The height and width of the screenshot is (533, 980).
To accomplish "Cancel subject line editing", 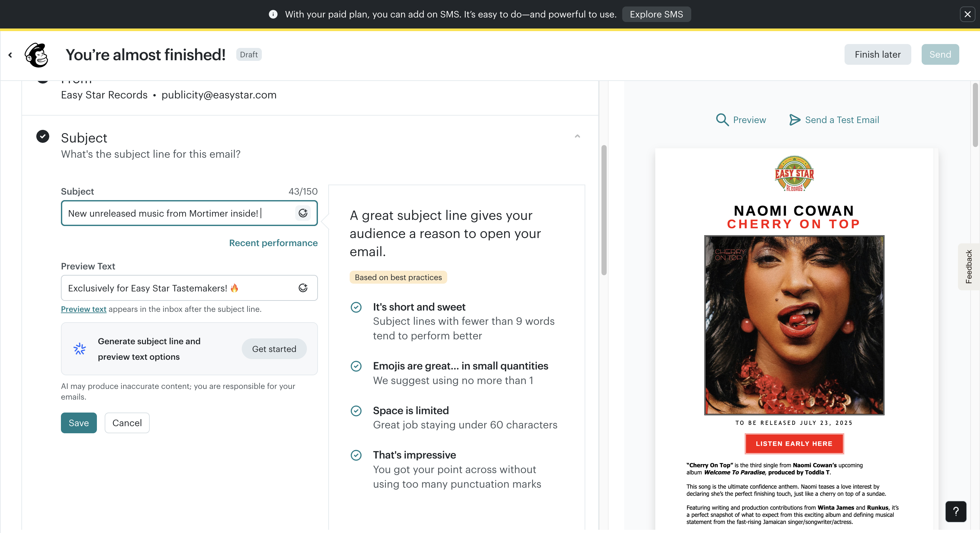I will [x=127, y=423].
